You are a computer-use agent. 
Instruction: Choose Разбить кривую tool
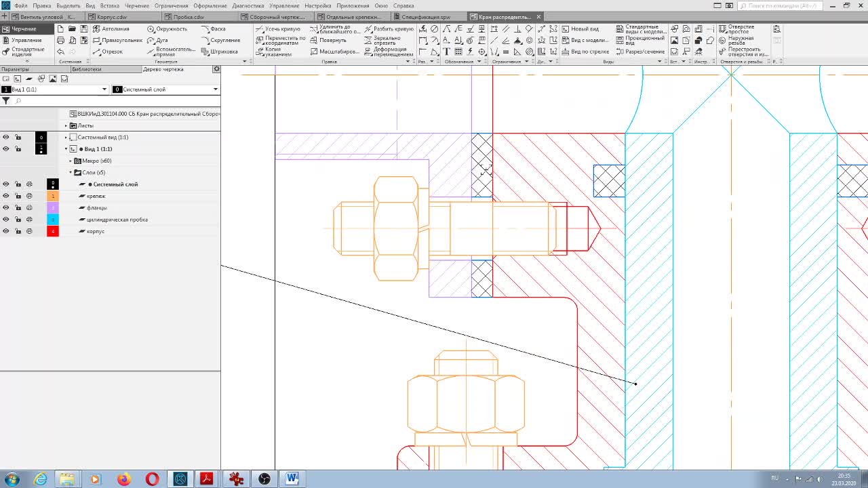tap(389, 29)
